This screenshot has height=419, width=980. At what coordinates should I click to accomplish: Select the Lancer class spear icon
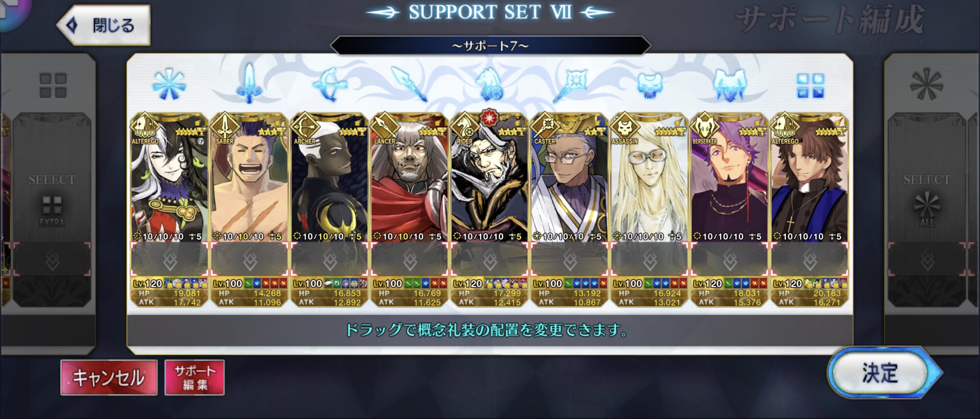click(x=409, y=84)
